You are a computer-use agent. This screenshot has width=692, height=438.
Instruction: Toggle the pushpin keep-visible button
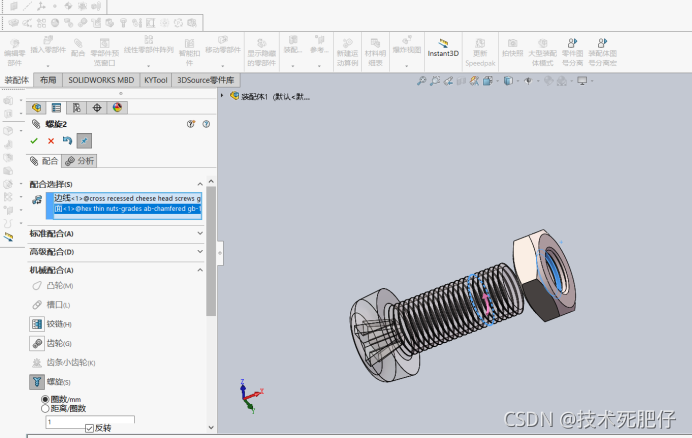point(84,141)
